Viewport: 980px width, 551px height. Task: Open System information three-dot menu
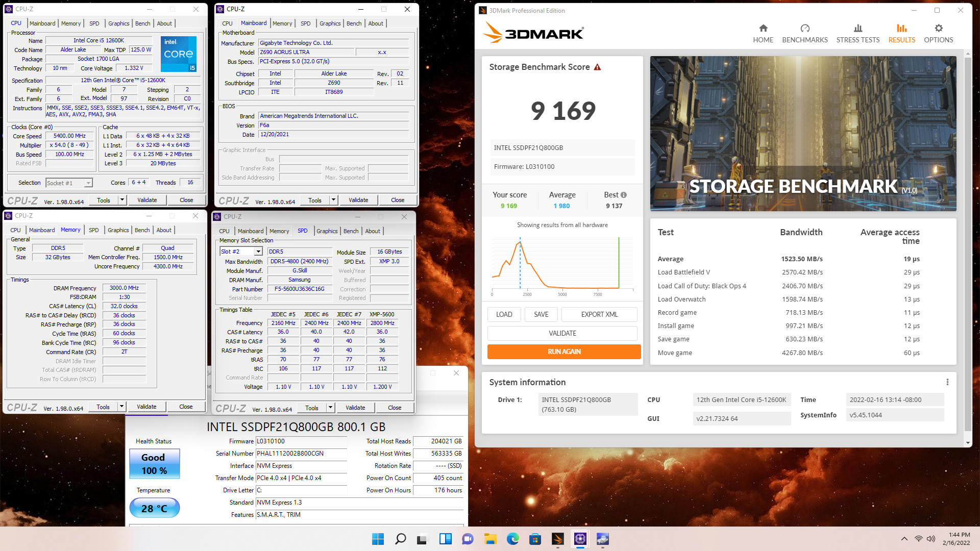pyautogui.click(x=947, y=382)
